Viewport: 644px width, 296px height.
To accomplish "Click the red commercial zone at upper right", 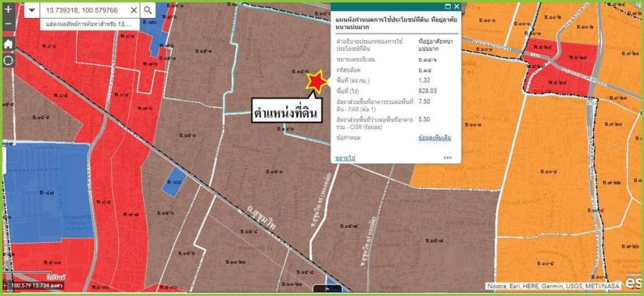I will coord(562,65).
